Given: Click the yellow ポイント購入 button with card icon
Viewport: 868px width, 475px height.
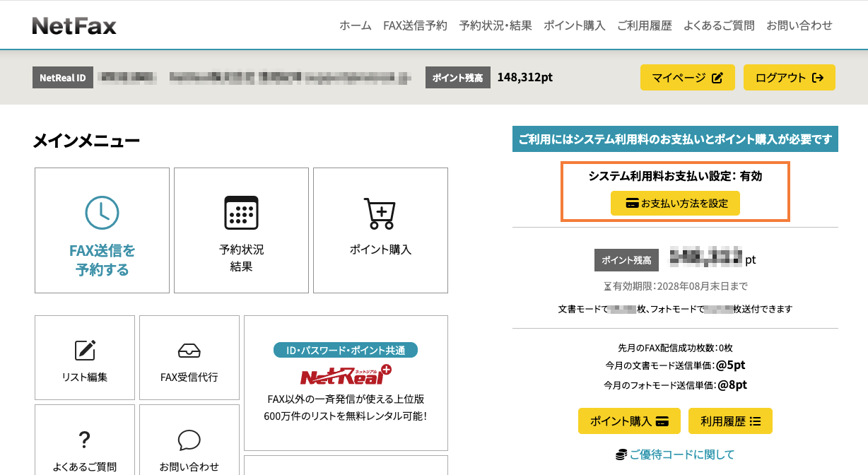Looking at the screenshot, I should 629,421.
